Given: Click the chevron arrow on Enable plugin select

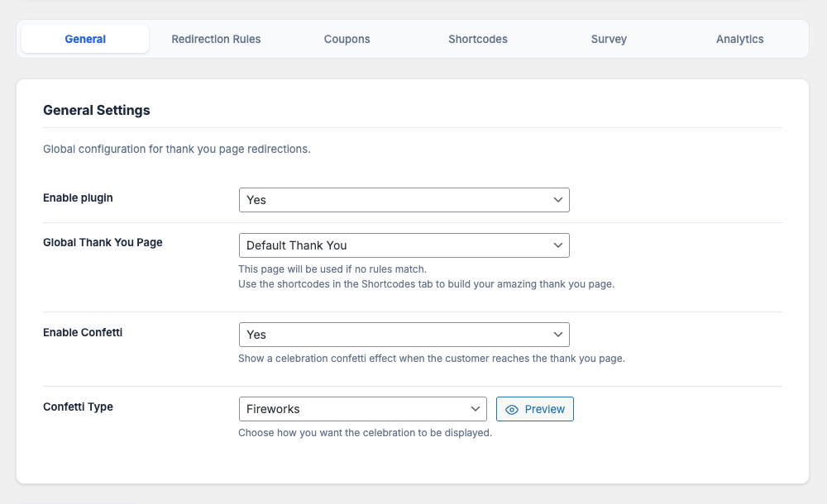Looking at the screenshot, I should 558,200.
